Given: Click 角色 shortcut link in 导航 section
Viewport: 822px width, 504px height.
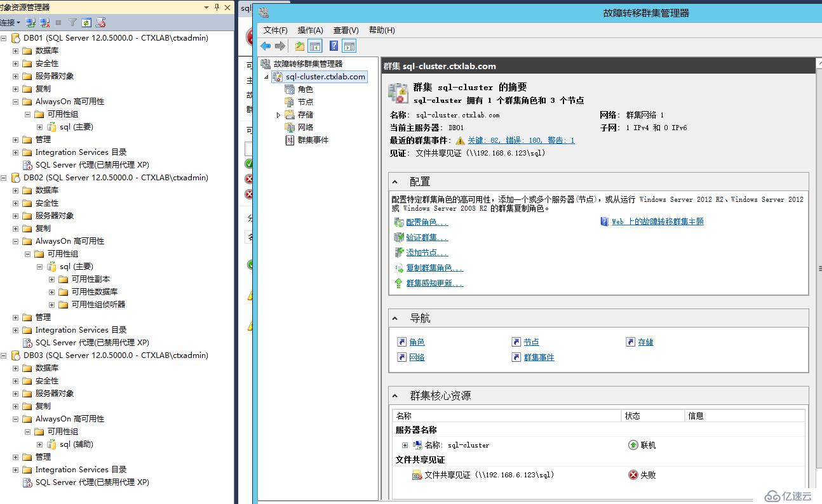Looking at the screenshot, I should pos(417,342).
